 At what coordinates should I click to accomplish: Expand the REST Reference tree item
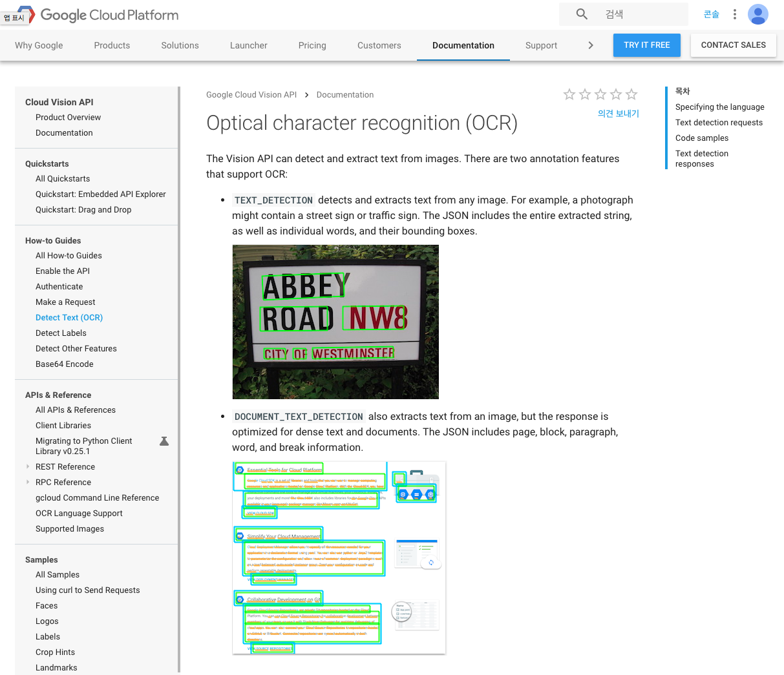28,466
